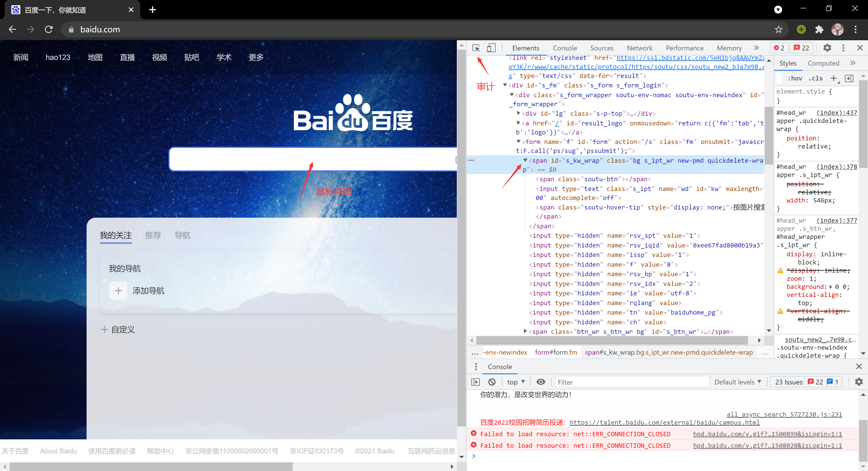Open the (index):378 source link
This screenshot has width=868, height=471.
click(837, 166)
